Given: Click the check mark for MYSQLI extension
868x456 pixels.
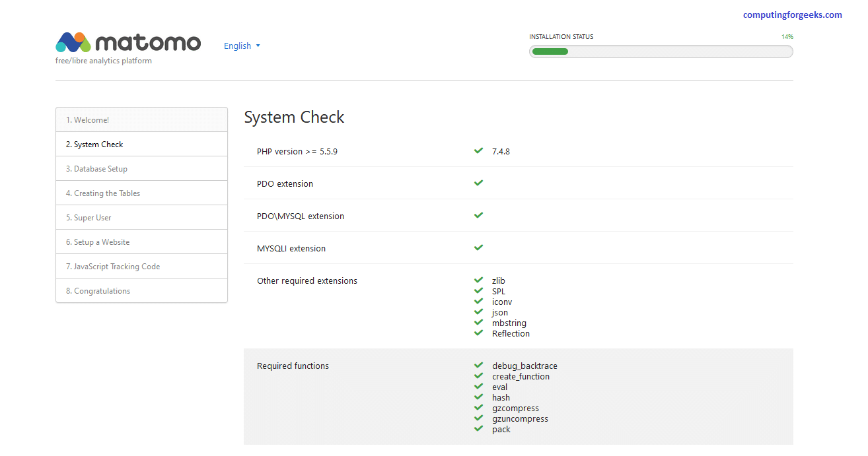Looking at the screenshot, I should (x=479, y=247).
